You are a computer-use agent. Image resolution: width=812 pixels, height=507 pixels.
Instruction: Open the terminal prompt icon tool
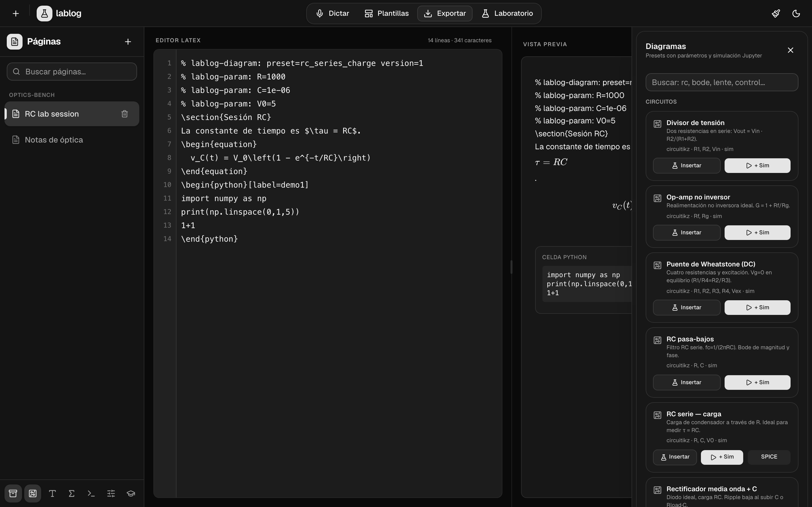click(91, 493)
